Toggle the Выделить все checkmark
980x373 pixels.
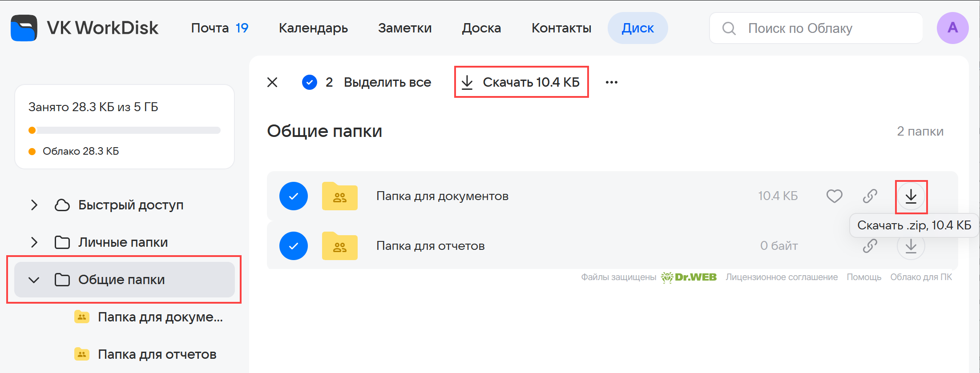310,82
